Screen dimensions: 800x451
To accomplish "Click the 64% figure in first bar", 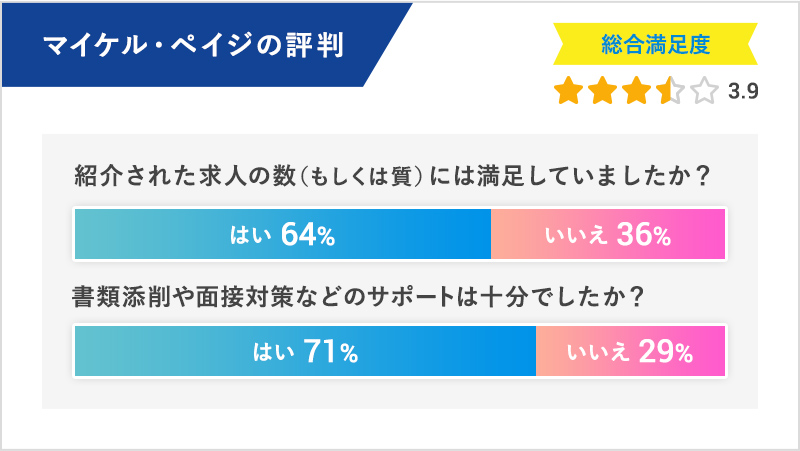I will pos(307,235).
